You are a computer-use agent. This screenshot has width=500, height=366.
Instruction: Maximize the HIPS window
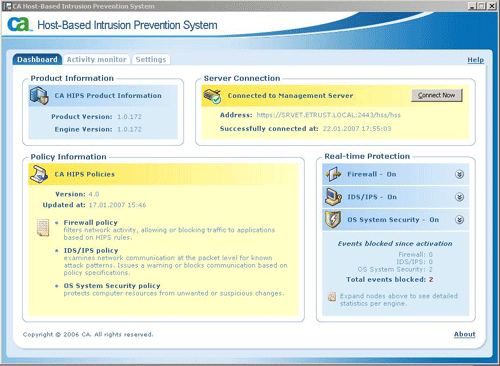click(x=482, y=6)
